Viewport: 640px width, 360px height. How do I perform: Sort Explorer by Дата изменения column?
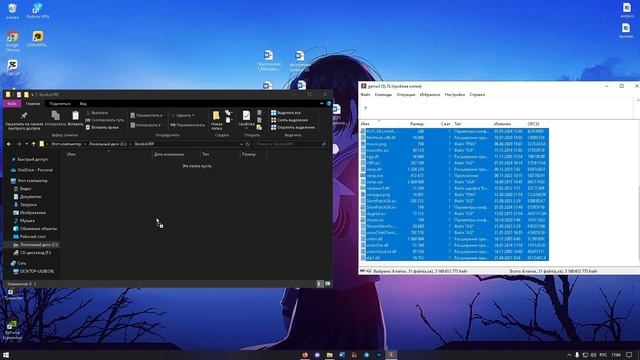(169, 154)
